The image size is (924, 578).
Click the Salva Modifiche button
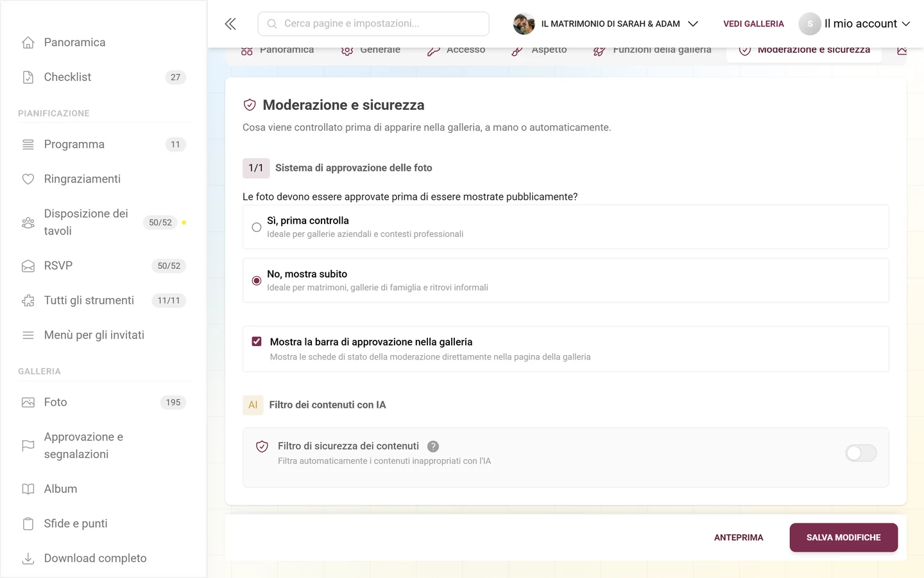pyautogui.click(x=844, y=538)
